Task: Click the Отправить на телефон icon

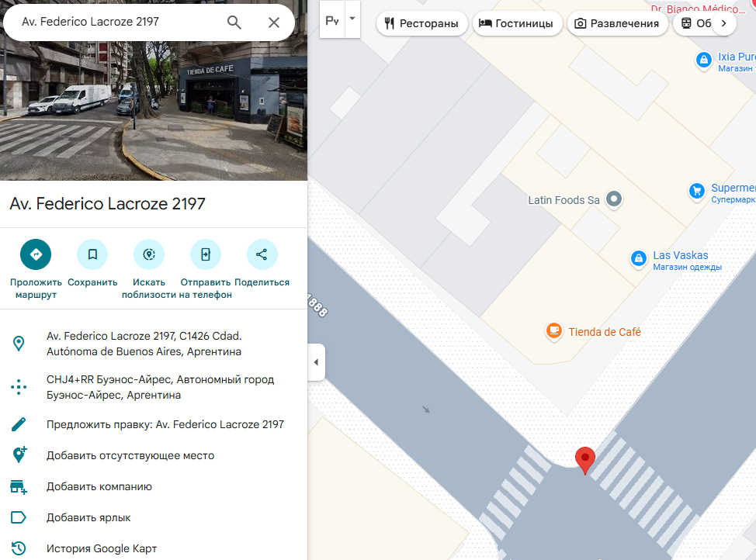Action: [206, 254]
